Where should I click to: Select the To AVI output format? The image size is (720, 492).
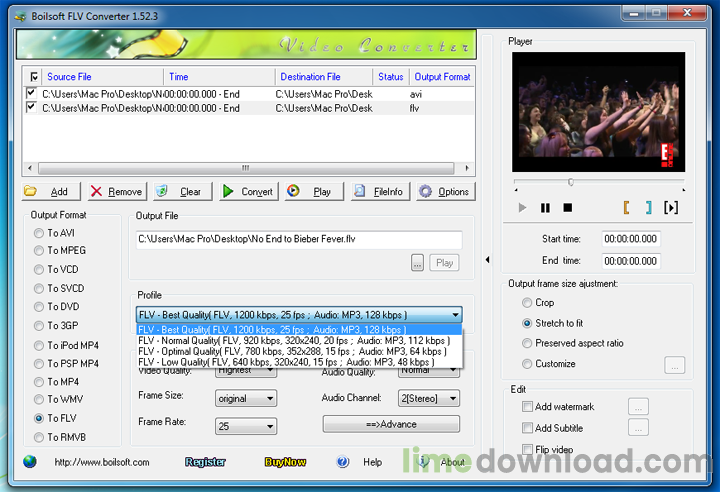click(54, 233)
